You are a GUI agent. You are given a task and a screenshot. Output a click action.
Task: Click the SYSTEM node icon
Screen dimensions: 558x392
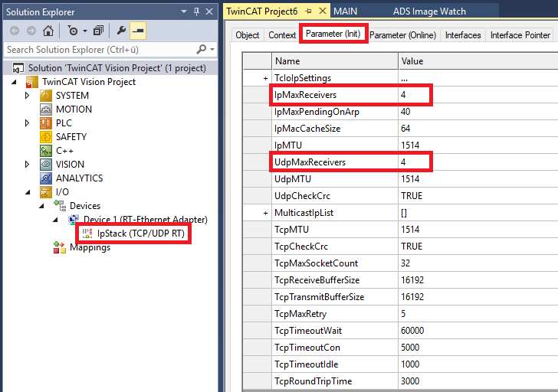tap(46, 96)
